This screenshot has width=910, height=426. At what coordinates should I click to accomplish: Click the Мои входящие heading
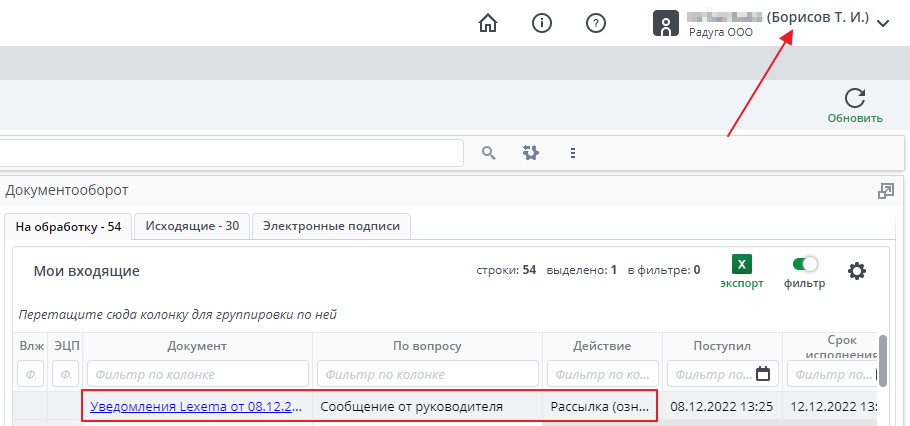(x=86, y=271)
